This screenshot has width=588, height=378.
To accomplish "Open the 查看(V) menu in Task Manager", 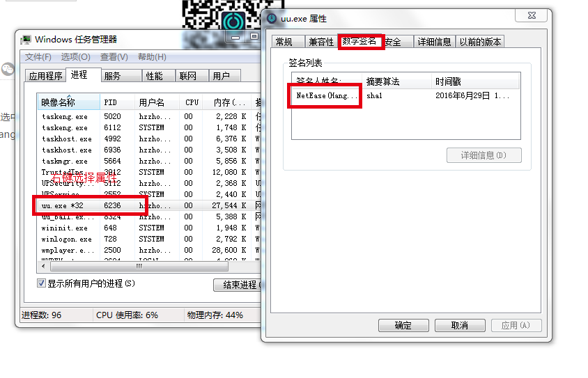I will coord(114,57).
